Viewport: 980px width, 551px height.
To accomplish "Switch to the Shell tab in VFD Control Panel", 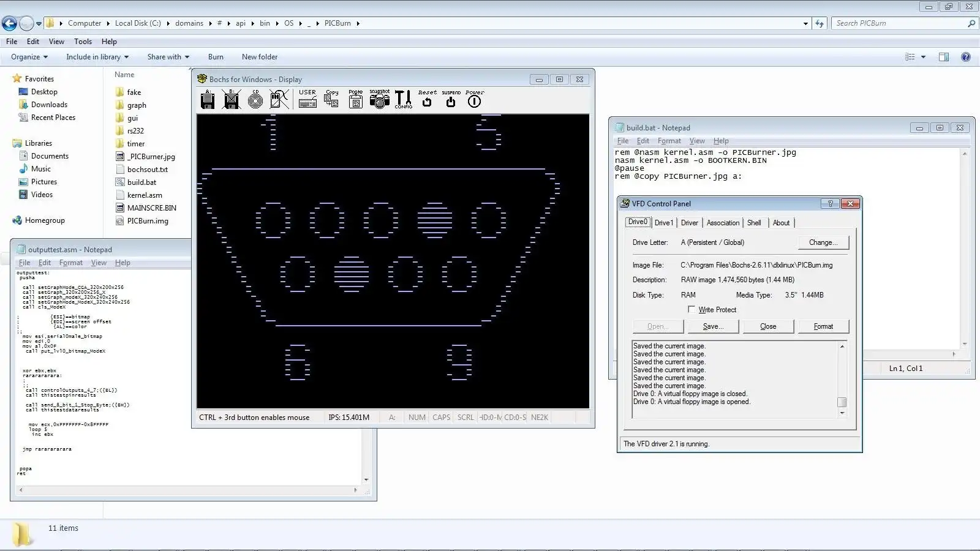I will (x=754, y=223).
